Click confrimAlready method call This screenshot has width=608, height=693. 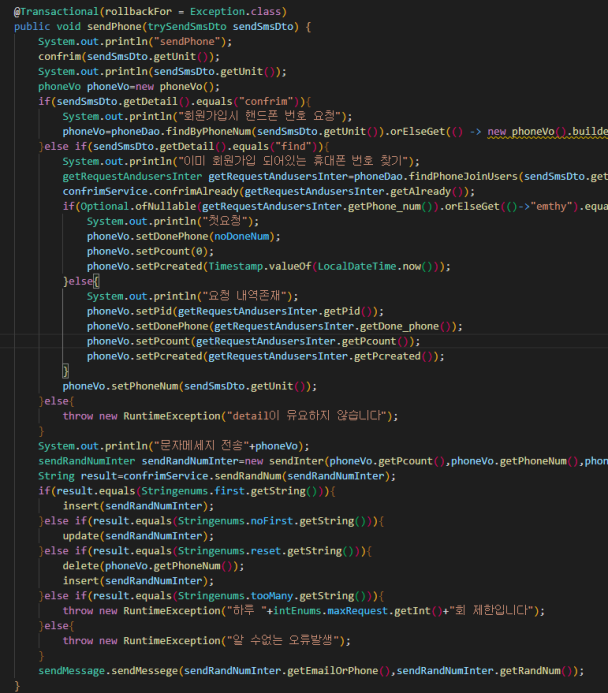196,191
